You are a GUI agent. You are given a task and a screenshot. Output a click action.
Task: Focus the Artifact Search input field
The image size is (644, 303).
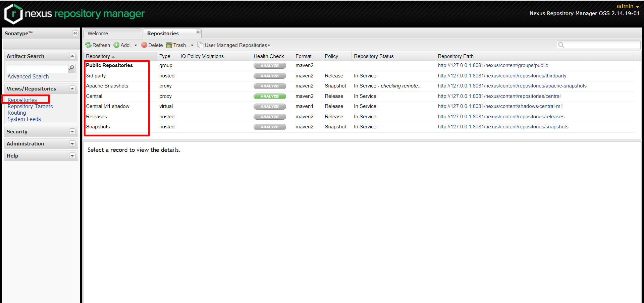[38, 68]
